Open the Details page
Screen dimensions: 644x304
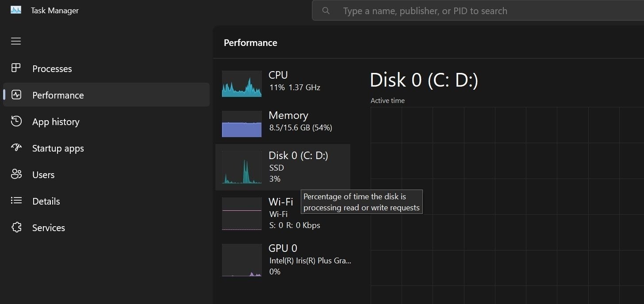click(x=106, y=201)
